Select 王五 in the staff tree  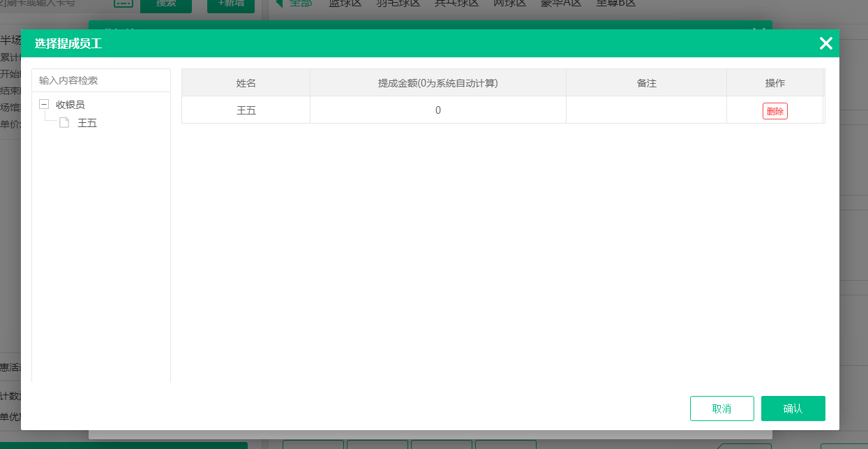(87, 122)
